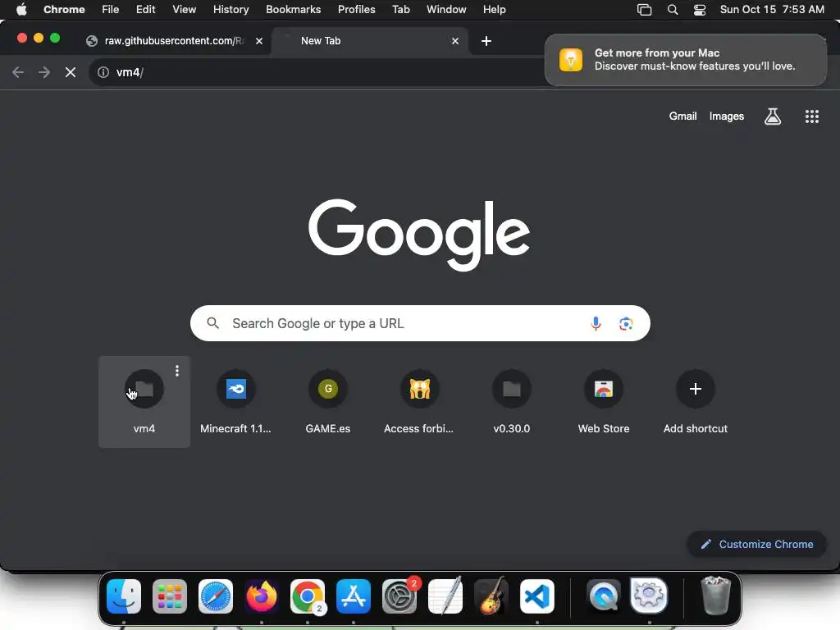Image resolution: width=840 pixels, height=630 pixels.
Task: Open Launchpad from the Dock
Action: [170, 596]
